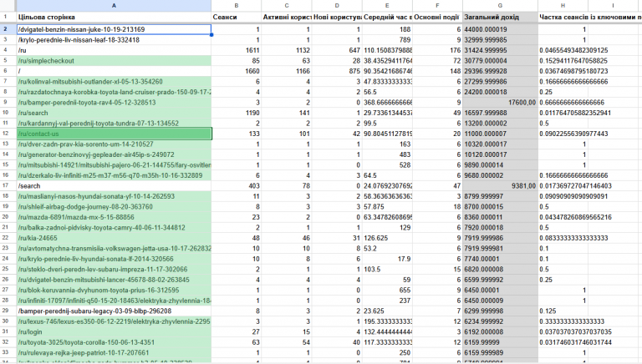Click row number 4 header
This screenshot has width=642, height=364.
tap(6, 50)
